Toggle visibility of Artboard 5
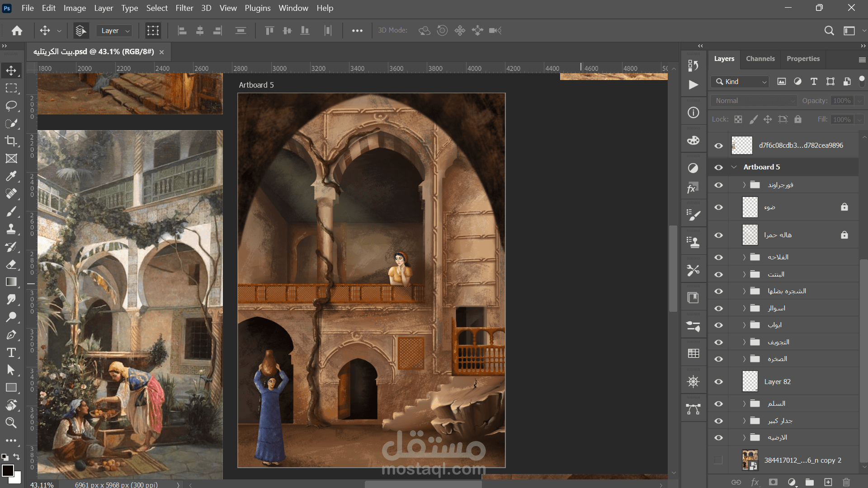The width and height of the screenshot is (868, 488). (x=718, y=167)
